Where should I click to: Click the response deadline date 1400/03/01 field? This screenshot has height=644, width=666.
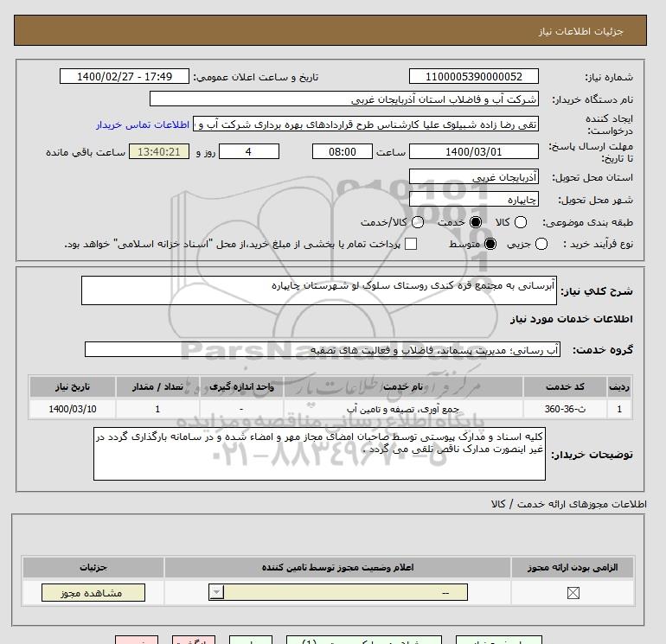click(474, 151)
